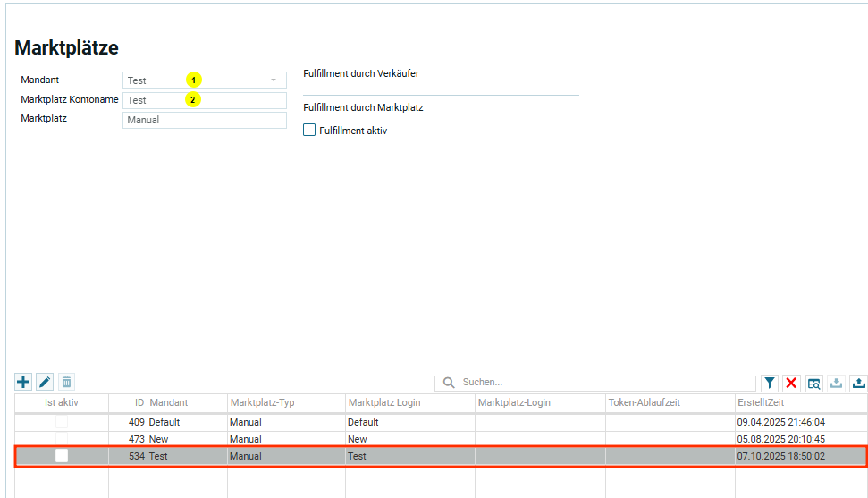Screen dimensions: 868x498
Task: Toggle Ist aktiv checkbox for row 473
Action: [x=62, y=439]
